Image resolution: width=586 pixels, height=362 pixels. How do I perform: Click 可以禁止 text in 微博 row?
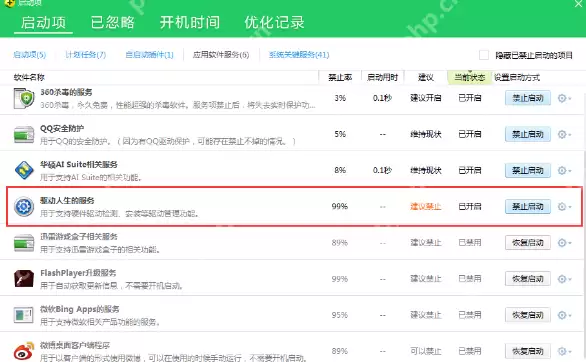(426, 351)
